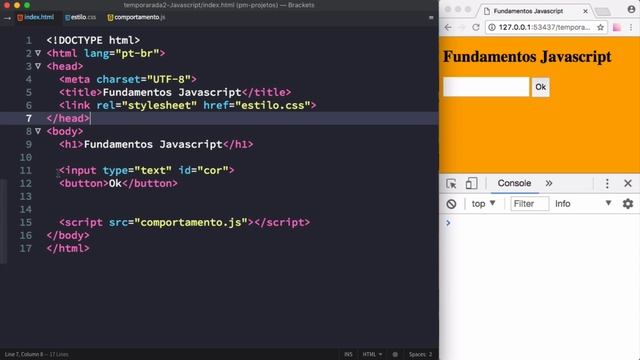This screenshot has width=640, height=360.
Task: Open the estilo.css tab
Action: click(x=80, y=17)
